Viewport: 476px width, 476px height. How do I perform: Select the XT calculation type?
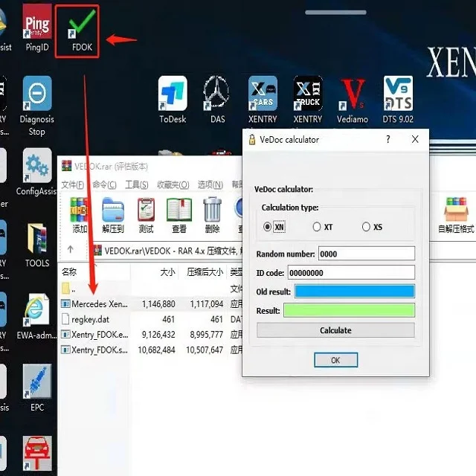(x=323, y=227)
